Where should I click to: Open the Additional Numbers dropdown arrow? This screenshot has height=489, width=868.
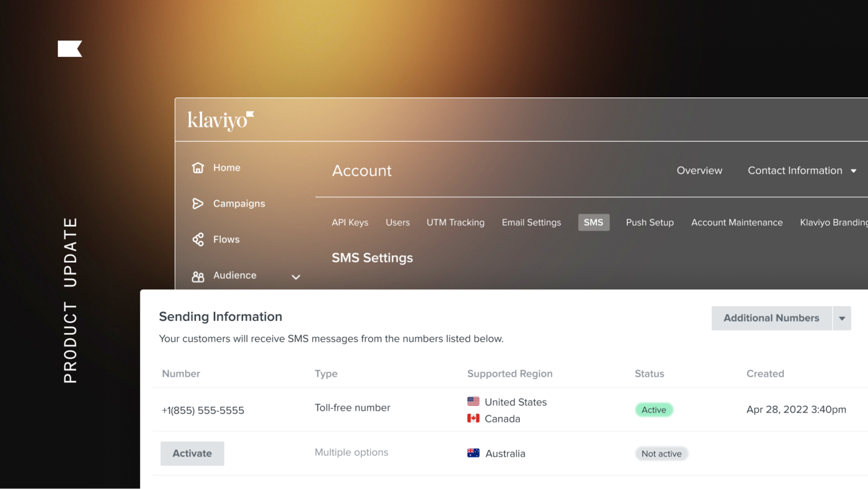point(842,318)
